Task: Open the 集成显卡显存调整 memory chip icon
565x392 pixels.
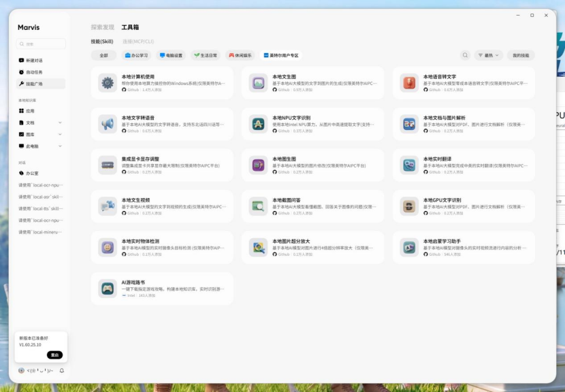Action: tap(108, 165)
